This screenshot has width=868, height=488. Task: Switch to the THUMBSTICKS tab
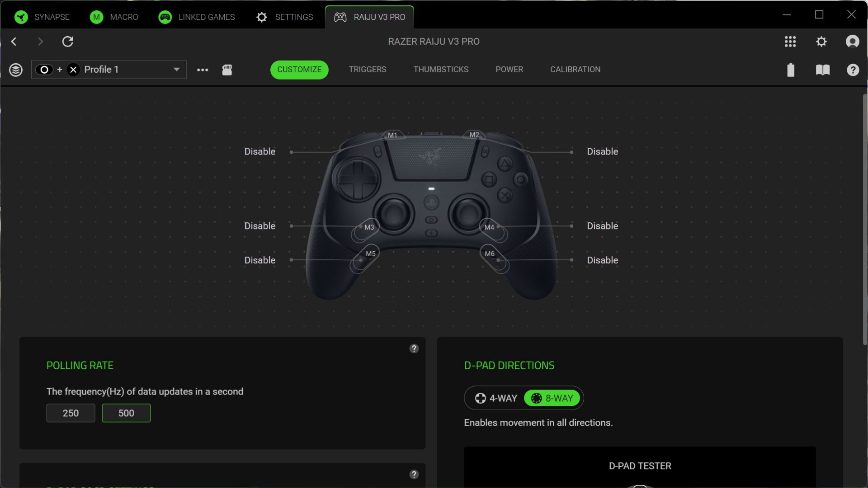[441, 70]
